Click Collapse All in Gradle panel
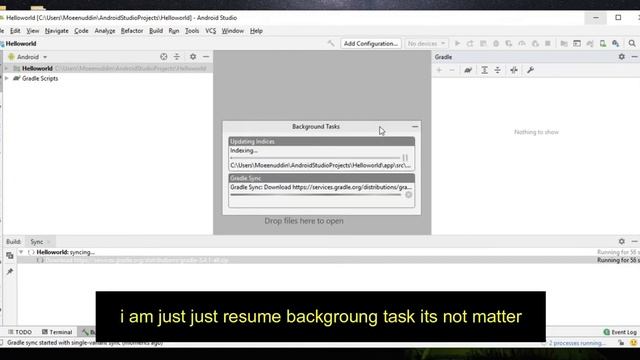The height and width of the screenshot is (360, 640). (498, 70)
